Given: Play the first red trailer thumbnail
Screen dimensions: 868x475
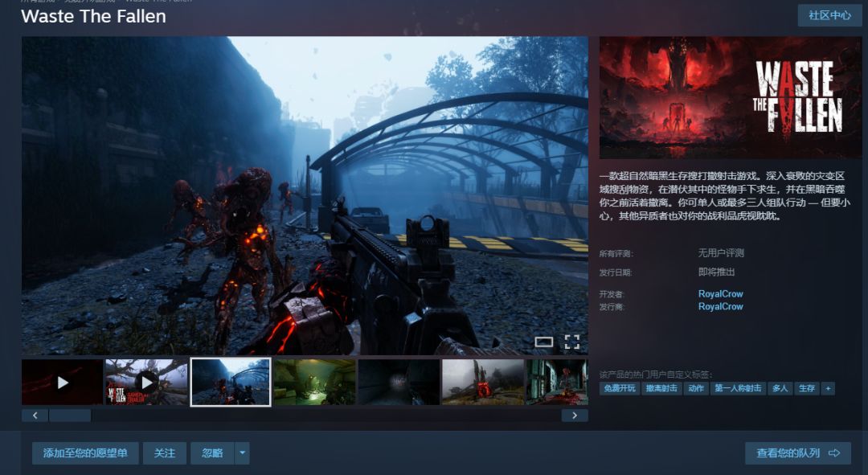Looking at the screenshot, I should click(62, 382).
